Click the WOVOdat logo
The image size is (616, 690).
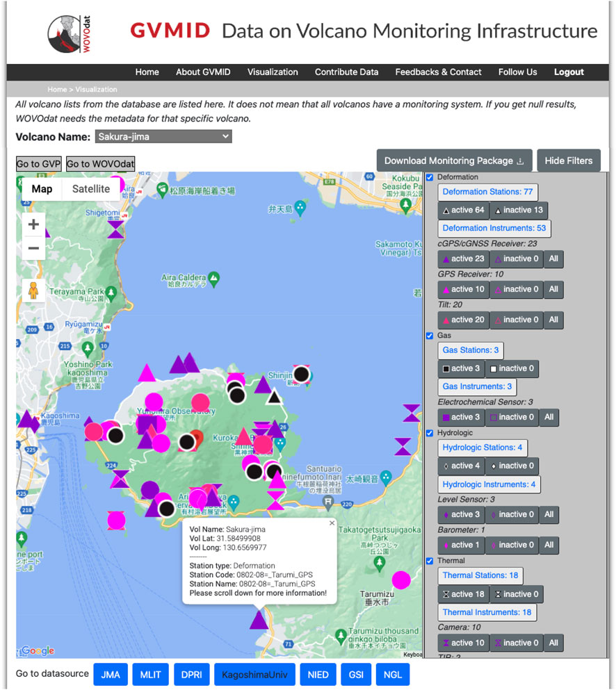70,34
